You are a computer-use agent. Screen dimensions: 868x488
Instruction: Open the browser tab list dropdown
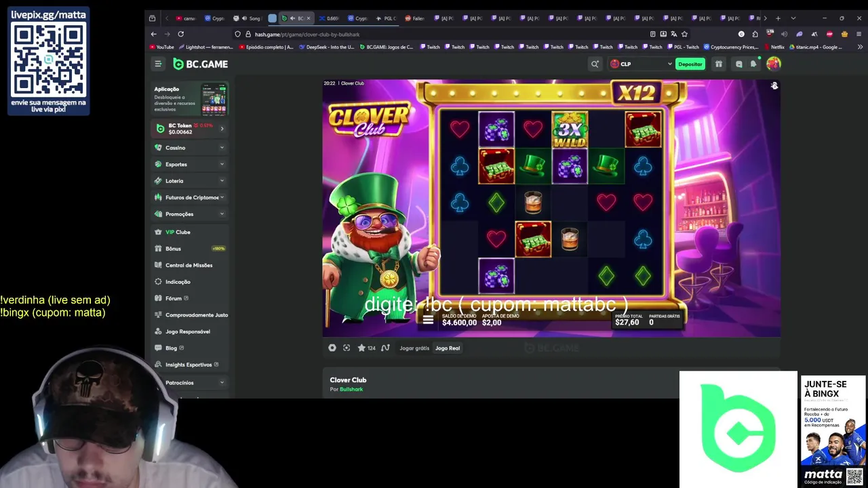793,18
